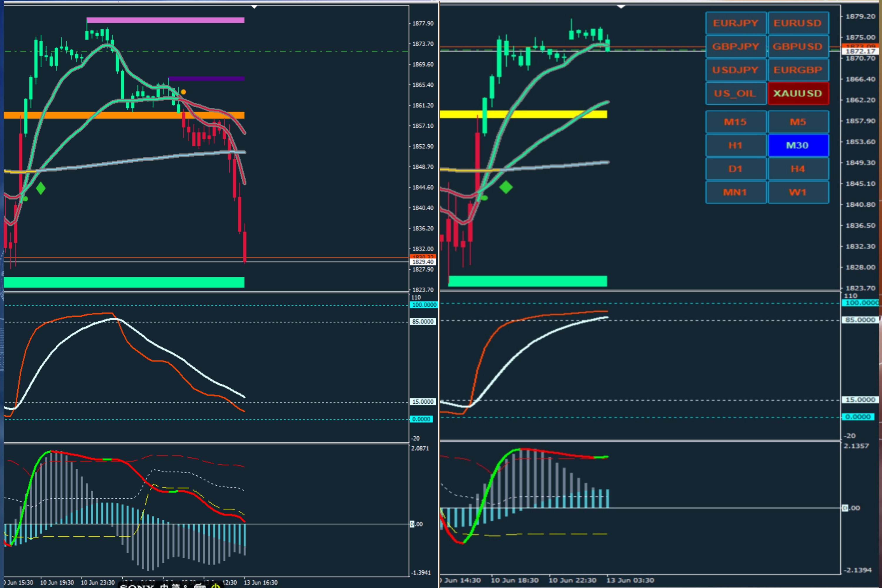882x588 pixels.
Task: Select the W1 weekly timeframe
Action: click(798, 192)
